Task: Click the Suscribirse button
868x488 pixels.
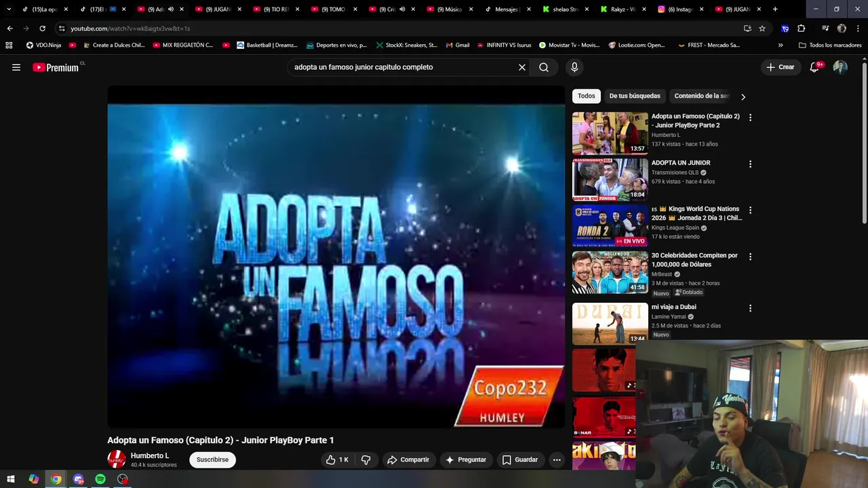Action: tap(212, 460)
